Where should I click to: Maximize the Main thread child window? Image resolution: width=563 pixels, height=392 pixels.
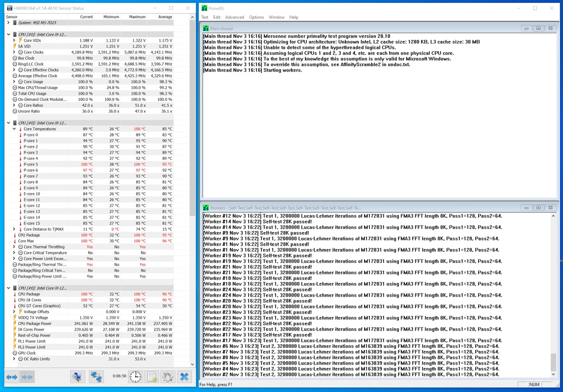click(539, 29)
